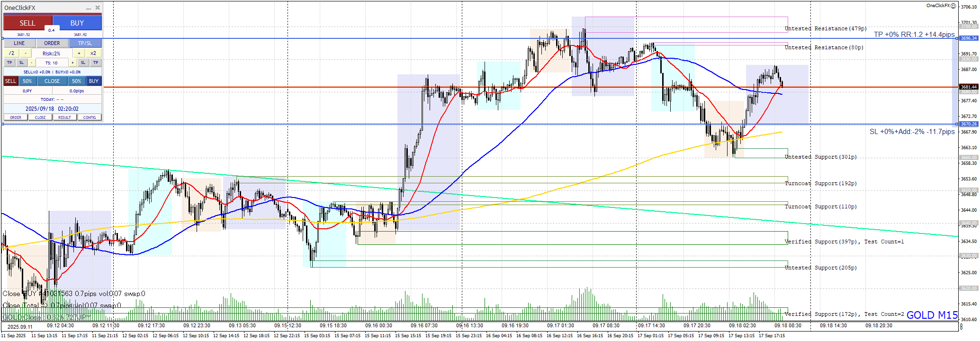Click the OneClickFX smiley face icon on chart

953,6
